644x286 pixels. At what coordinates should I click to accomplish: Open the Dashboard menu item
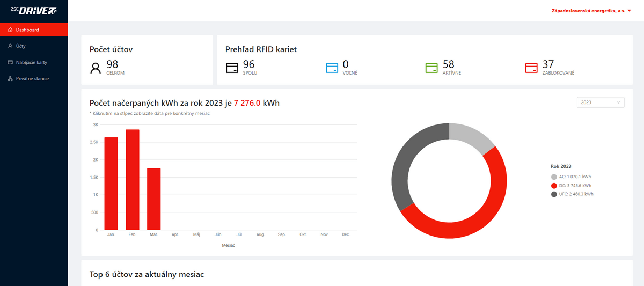pos(34,30)
